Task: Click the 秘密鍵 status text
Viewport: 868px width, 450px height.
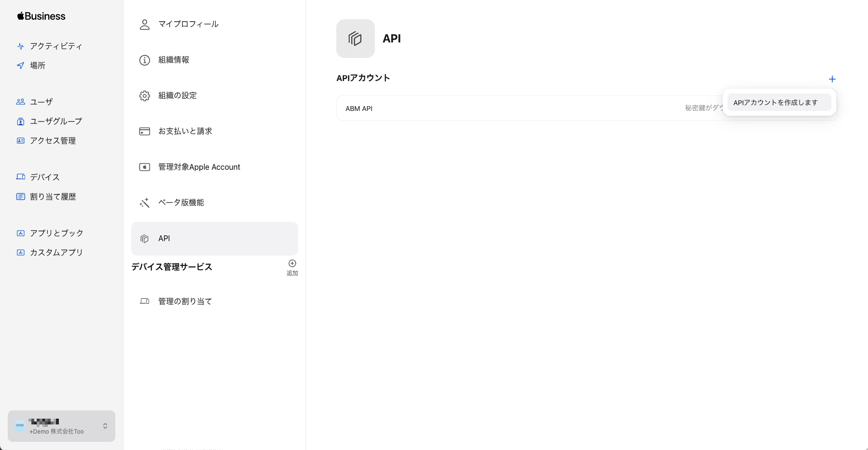Action: coord(704,108)
